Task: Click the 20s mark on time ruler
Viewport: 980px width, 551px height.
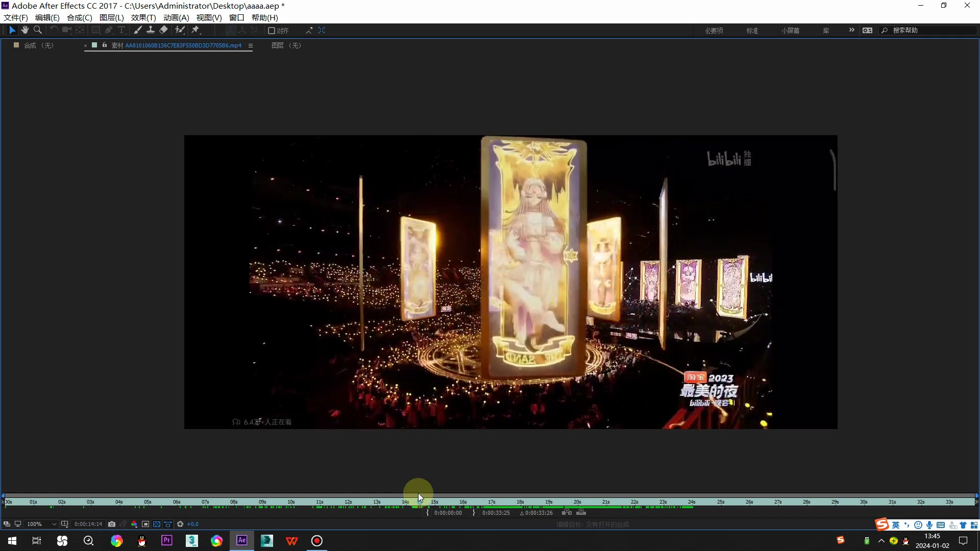Action: (x=577, y=502)
